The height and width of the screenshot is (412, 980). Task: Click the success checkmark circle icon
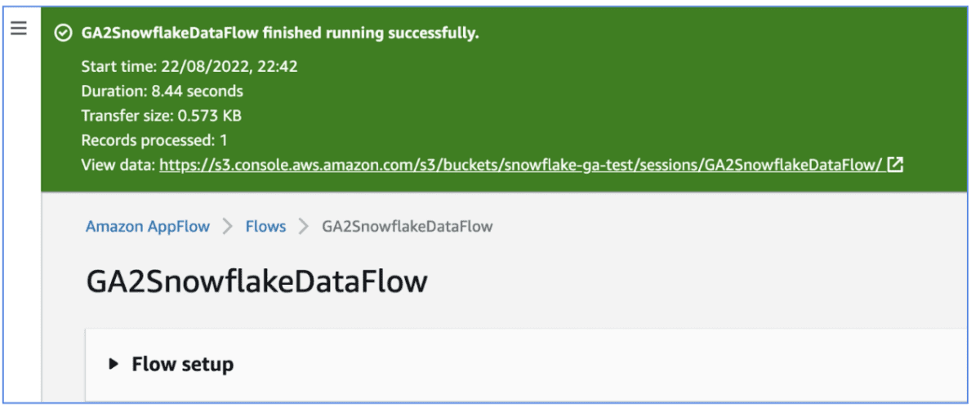[x=63, y=33]
